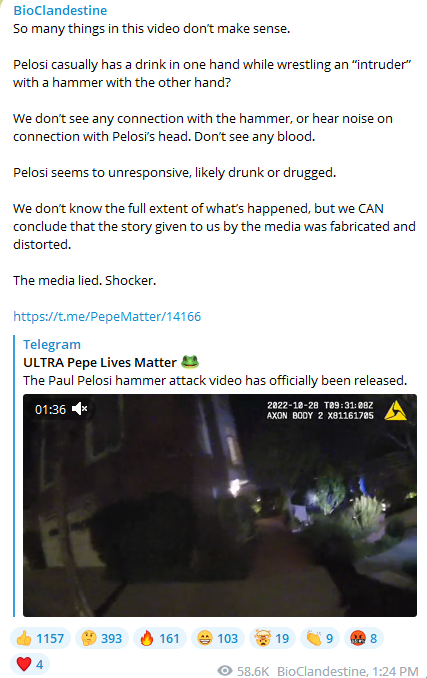Click the clapping hands reaction with 9
Image resolution: width=427 pixels, height=678 pixels.
(x=320, y=638)
